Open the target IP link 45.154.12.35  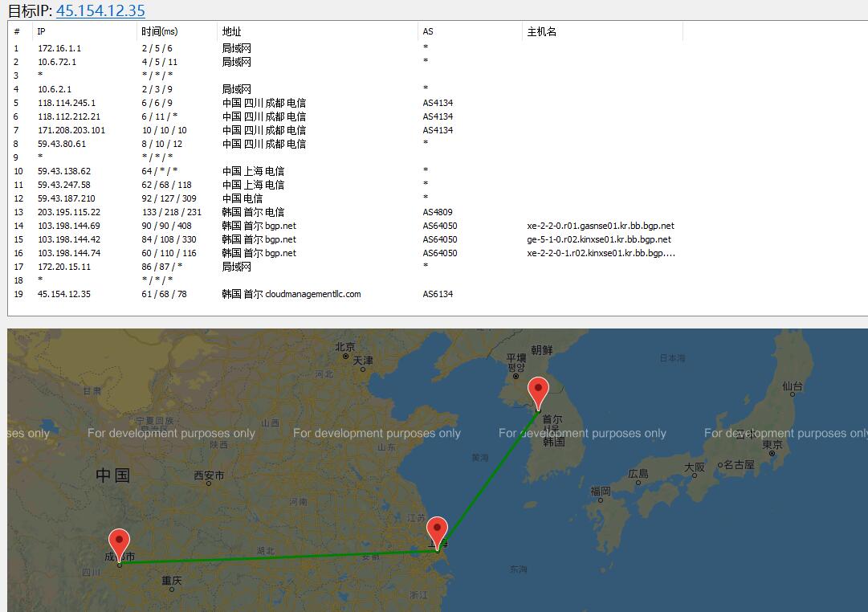100,10
